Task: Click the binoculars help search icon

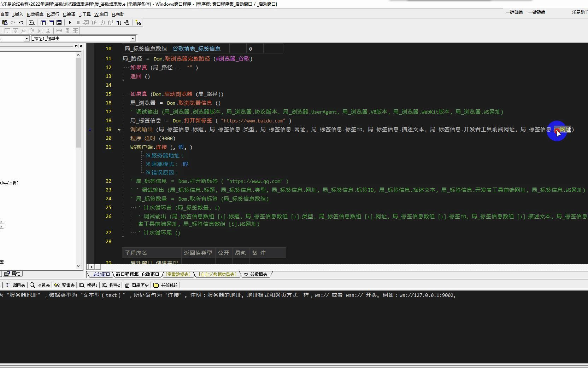Action: tap(138, 23)
